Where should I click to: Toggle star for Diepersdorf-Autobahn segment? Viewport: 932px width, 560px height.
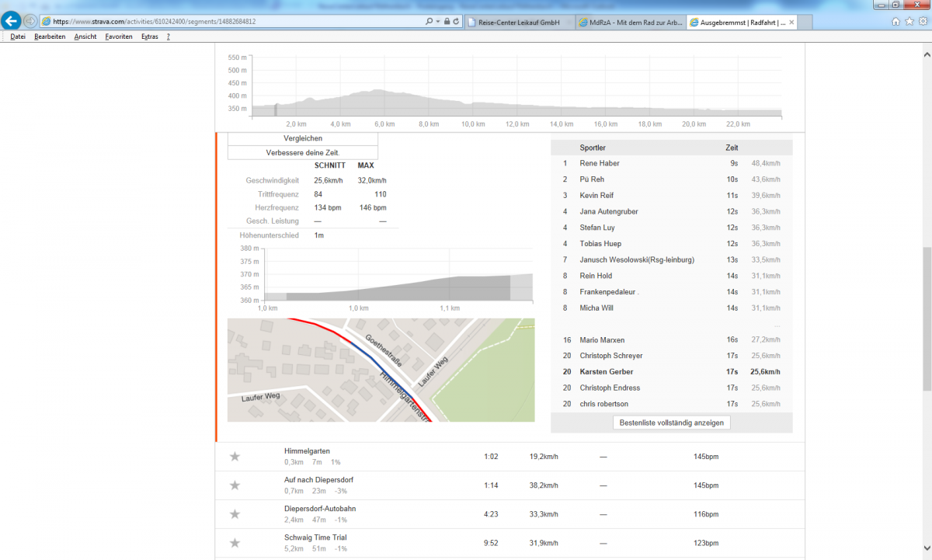pyautogui.click(x=235, y=514)
